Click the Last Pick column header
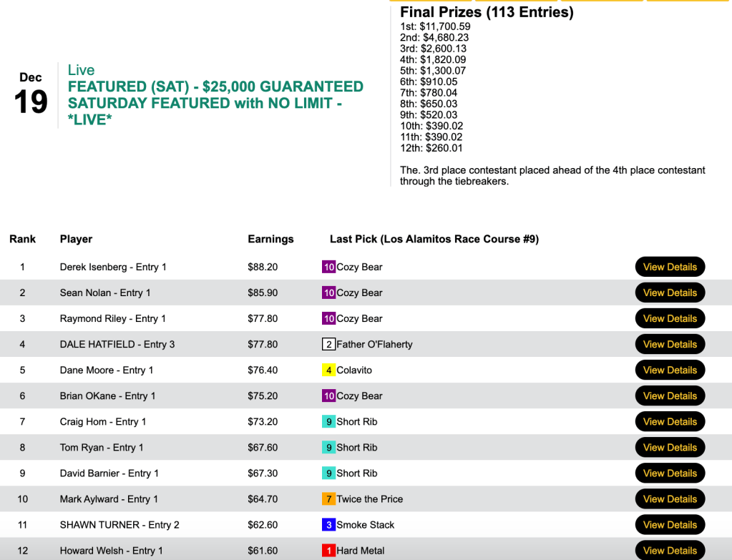The height and width of the screenshot is (560, 732). click(434, 239)
